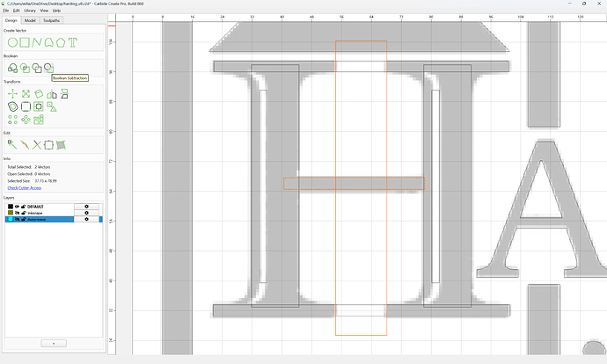Toggle the lock on Inkscape layer
This screenshot has height=364, width=607.
pyautogui.click(x=23, y=213)
